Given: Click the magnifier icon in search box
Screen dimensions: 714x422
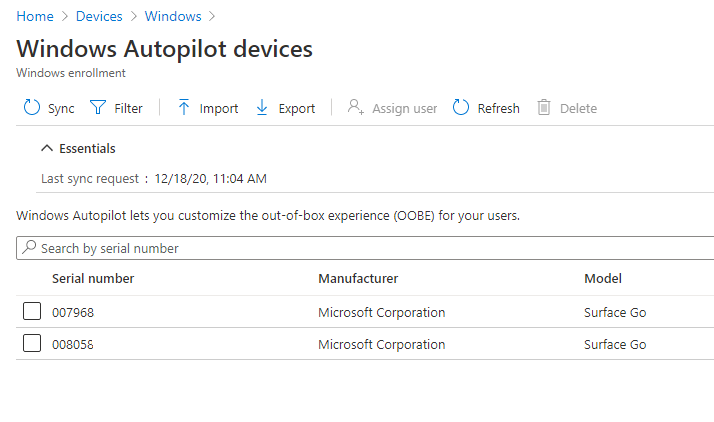Looking at the screenshot, I should [x=29, y=247].
